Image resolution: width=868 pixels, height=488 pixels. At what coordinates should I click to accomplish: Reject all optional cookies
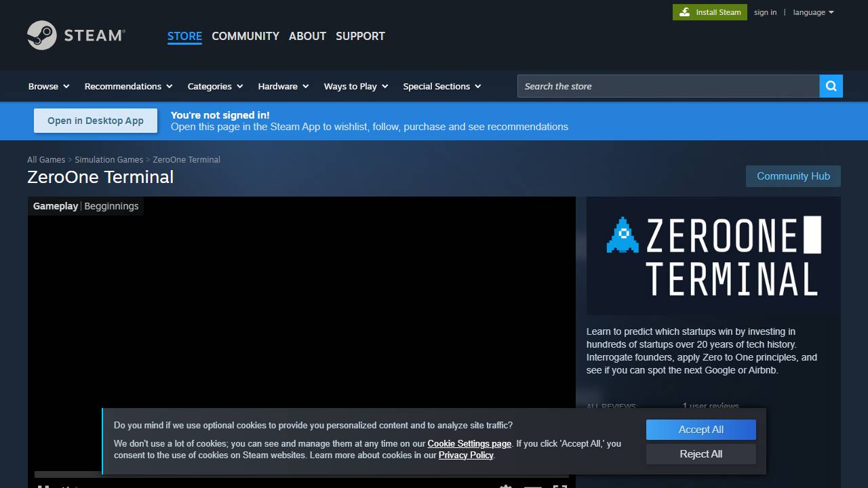(x=701, y=454)
